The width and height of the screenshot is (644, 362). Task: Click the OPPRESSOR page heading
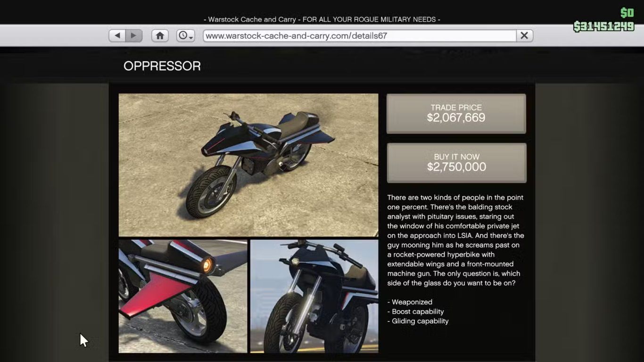click(x=162, y=66)
